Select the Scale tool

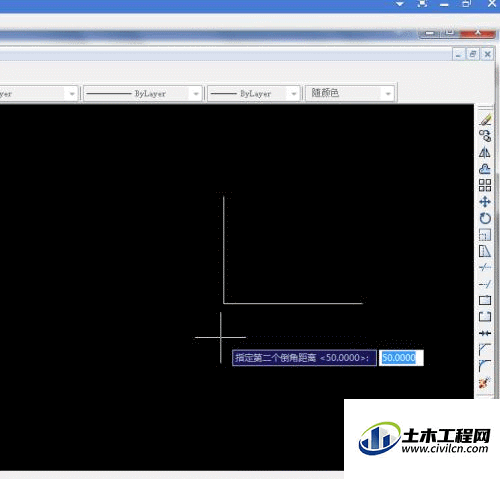coord(485,235)
